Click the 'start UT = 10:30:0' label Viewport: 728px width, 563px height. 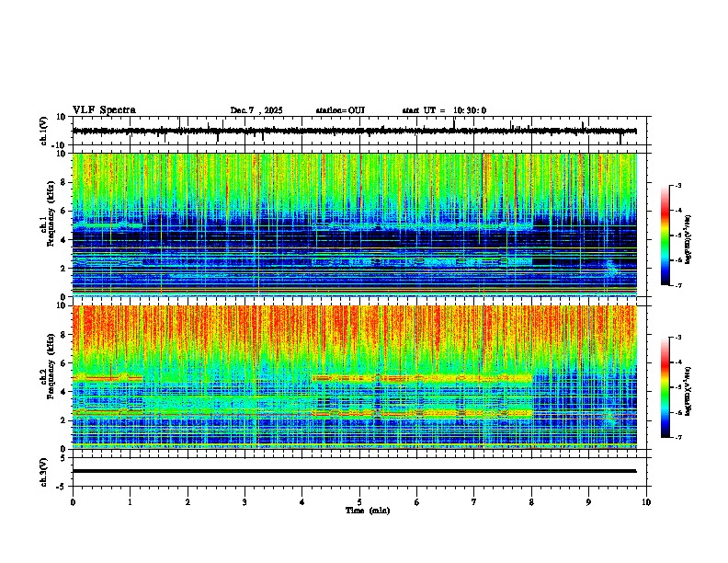click(x=444, y=110)
